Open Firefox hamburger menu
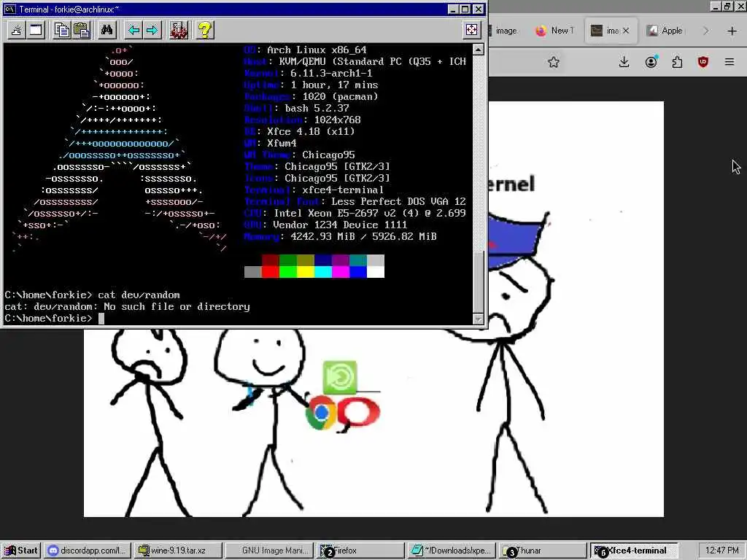 pyautogui.click(x=729, y=62)
